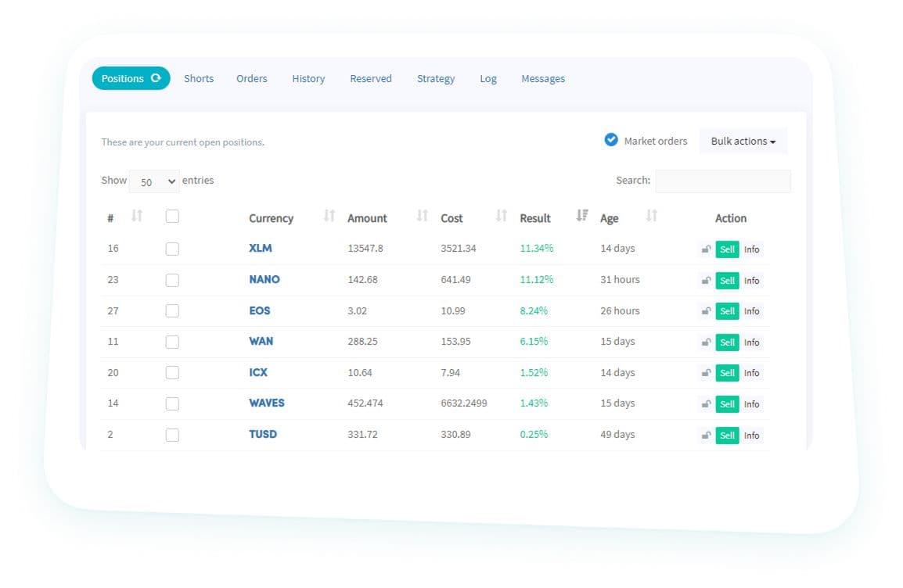903x588 pixels.
Task: Click the lock icon next to NANO's Sell button
Action: [x=705, y=280]
